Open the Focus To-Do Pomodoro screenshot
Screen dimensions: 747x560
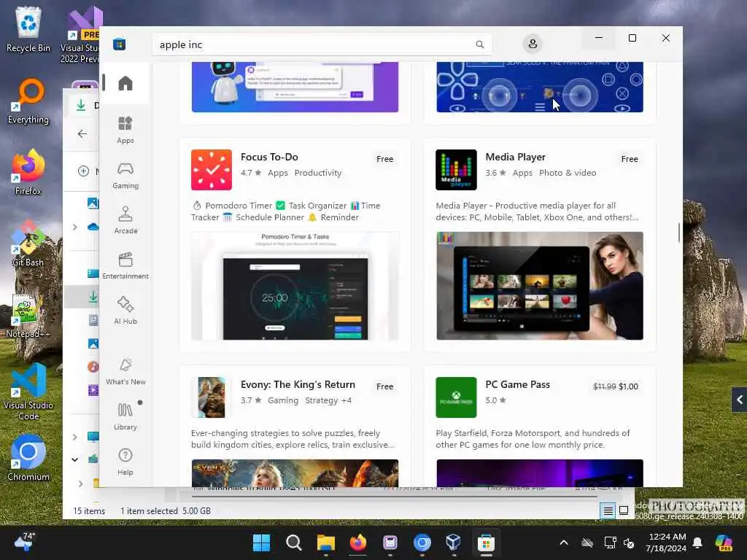coord(295,286)
